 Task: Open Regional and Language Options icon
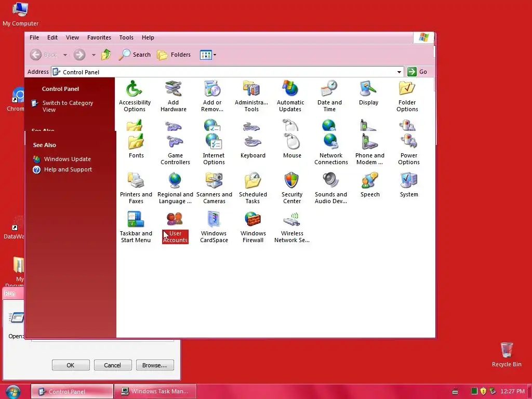[x=175, y=188]
